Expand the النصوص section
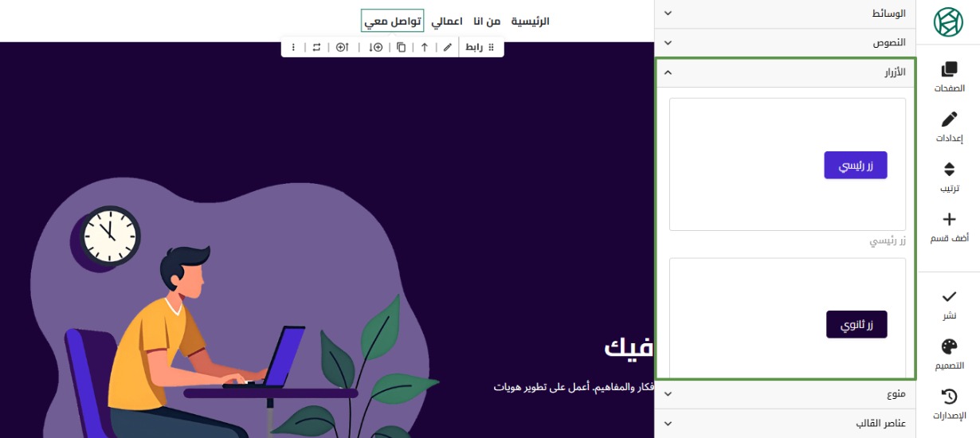 tap(785, 43)
